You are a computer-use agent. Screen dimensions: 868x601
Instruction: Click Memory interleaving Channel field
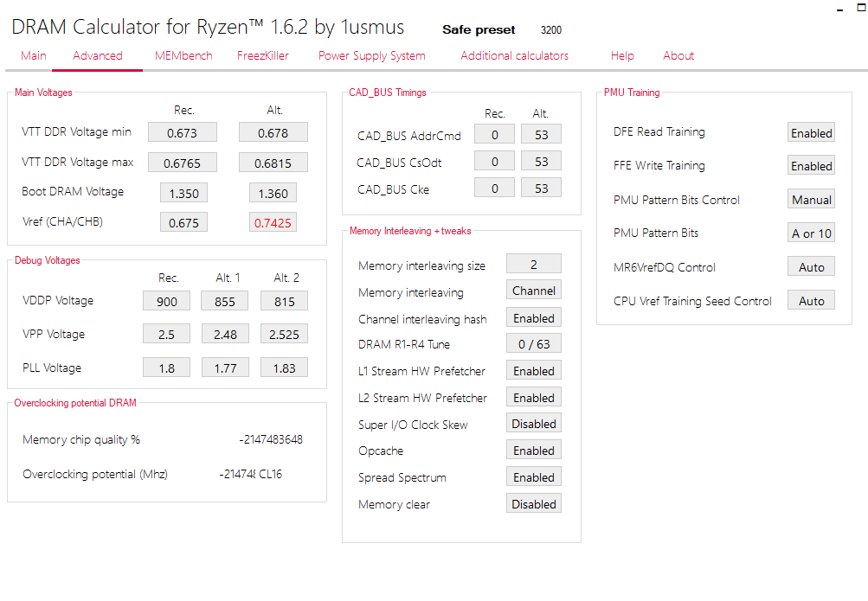(534, 291)
